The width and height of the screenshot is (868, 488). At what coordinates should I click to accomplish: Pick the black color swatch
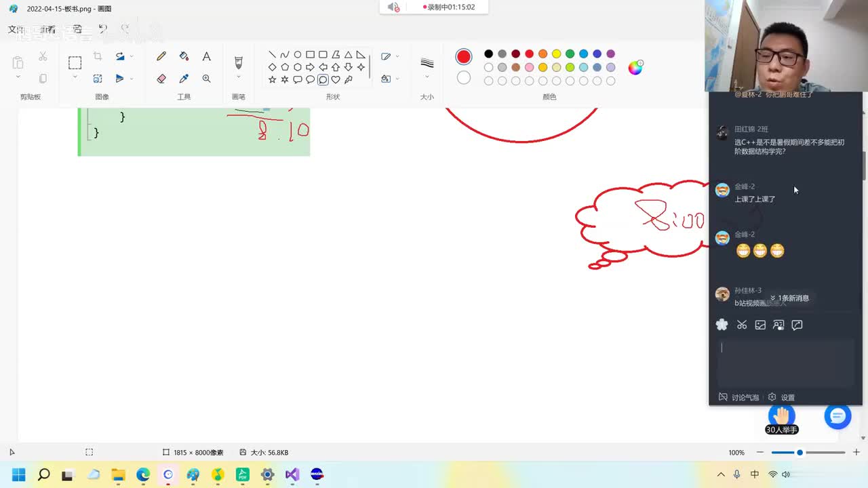coord(488,54)
